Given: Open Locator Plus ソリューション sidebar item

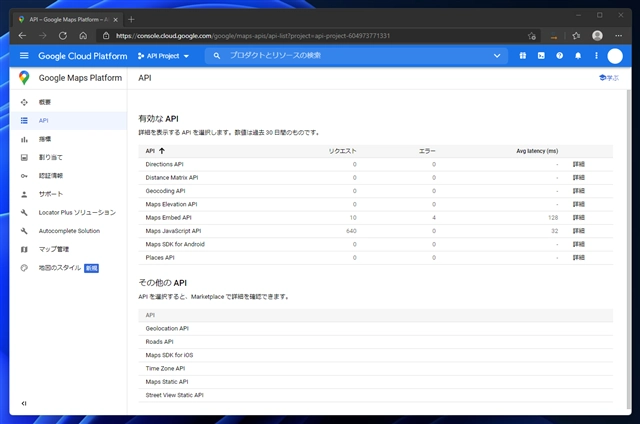Looking at the screenshot, I should [68, 212].
